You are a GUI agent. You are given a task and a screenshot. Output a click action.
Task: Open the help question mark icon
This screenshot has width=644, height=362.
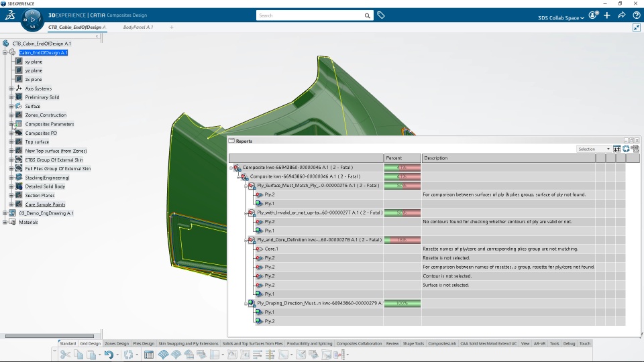coord(636,15)
